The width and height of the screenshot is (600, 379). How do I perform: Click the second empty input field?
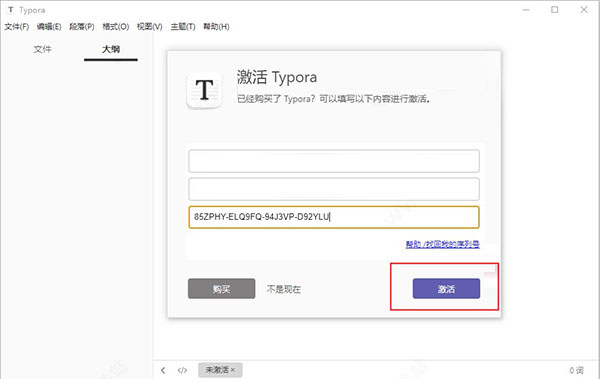coord(334,189)
